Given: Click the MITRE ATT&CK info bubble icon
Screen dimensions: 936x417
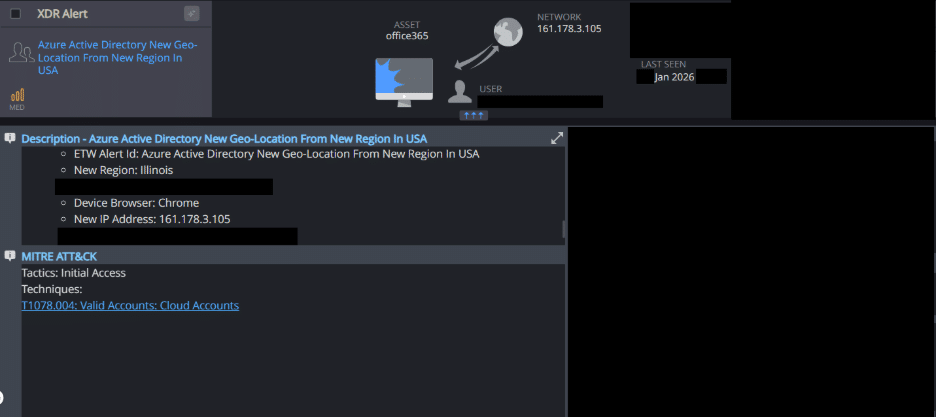Looking at the screenshot, I should click(10, 255).
